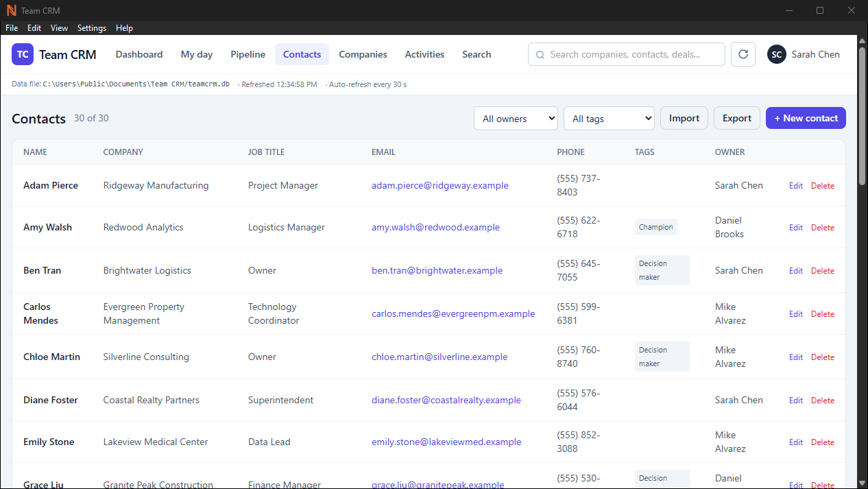Click Ben Tran's Decision maker tag

[662, 270]
